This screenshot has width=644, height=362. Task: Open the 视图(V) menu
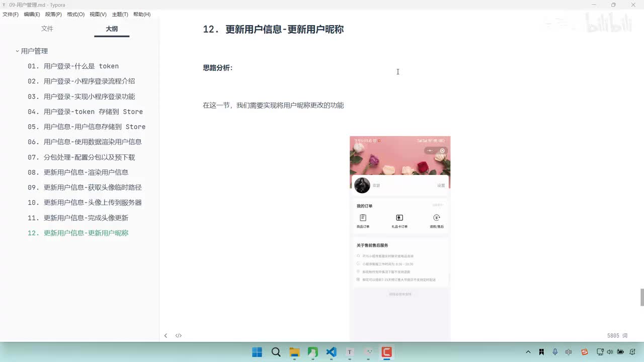98,15
